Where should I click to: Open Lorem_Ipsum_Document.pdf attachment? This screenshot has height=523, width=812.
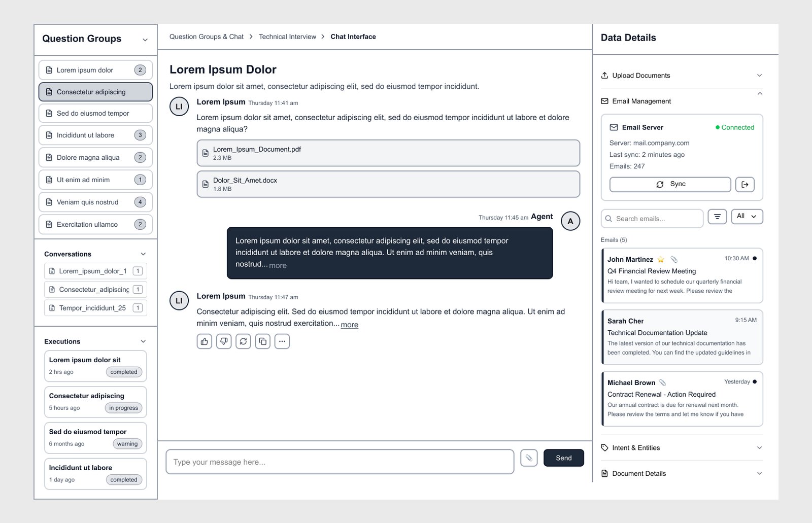coord(388,153)
